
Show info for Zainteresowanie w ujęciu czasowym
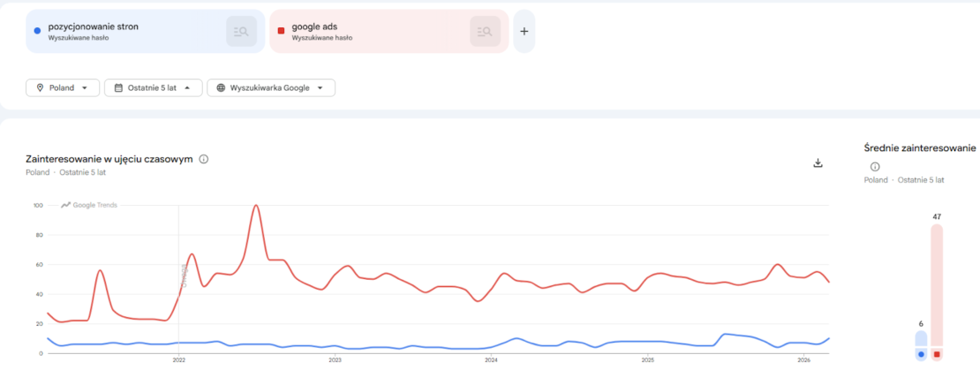point(203,159)
